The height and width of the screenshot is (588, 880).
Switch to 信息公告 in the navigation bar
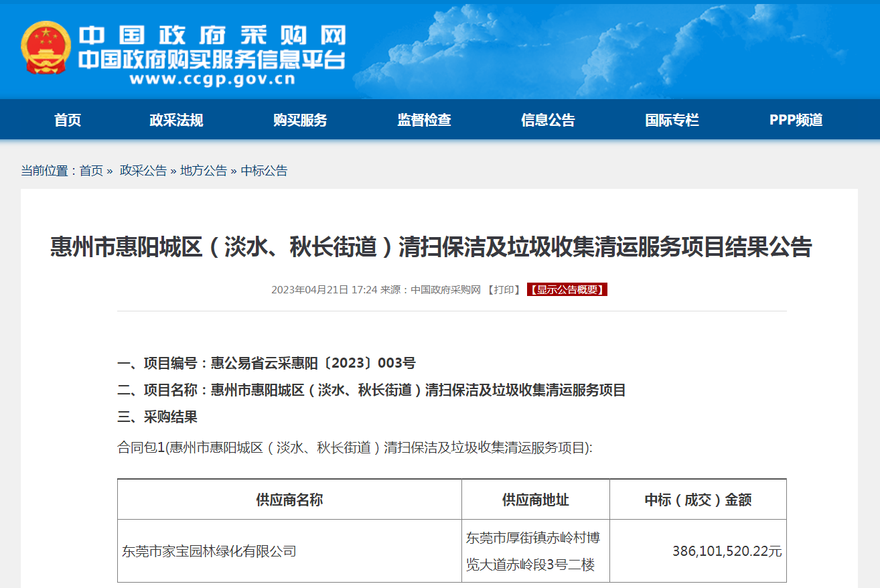548,121
